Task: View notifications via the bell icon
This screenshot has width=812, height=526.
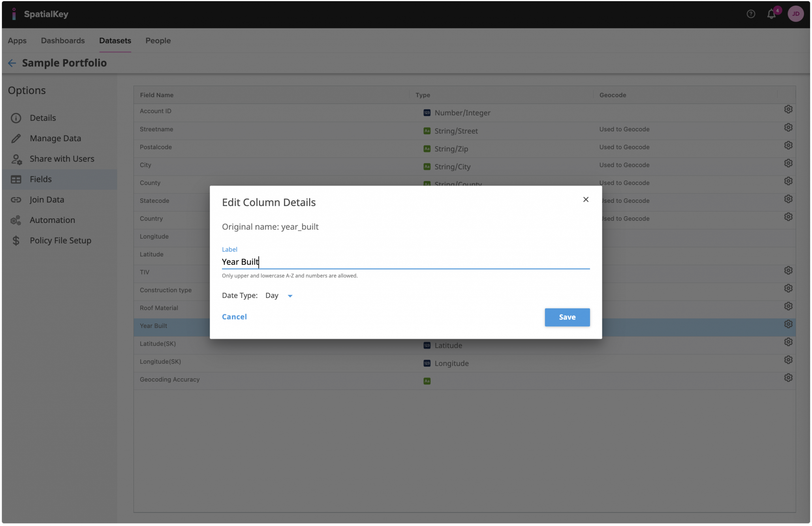Action: click(x=771, y=14)
